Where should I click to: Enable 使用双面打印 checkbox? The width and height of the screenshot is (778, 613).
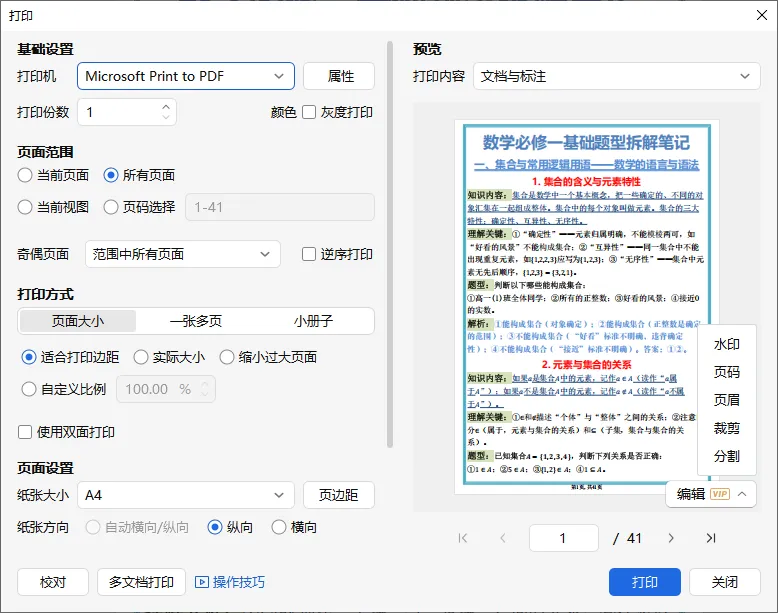tap(25, 432)
